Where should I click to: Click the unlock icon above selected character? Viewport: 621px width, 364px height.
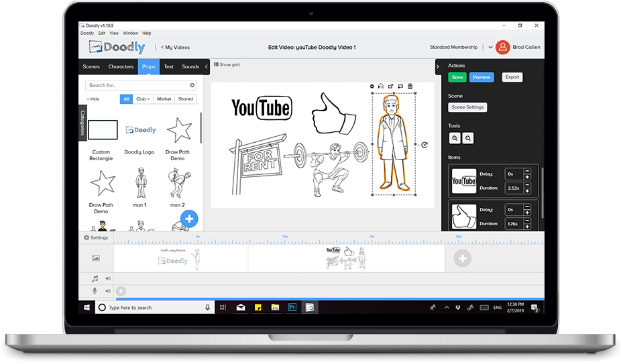390,86
